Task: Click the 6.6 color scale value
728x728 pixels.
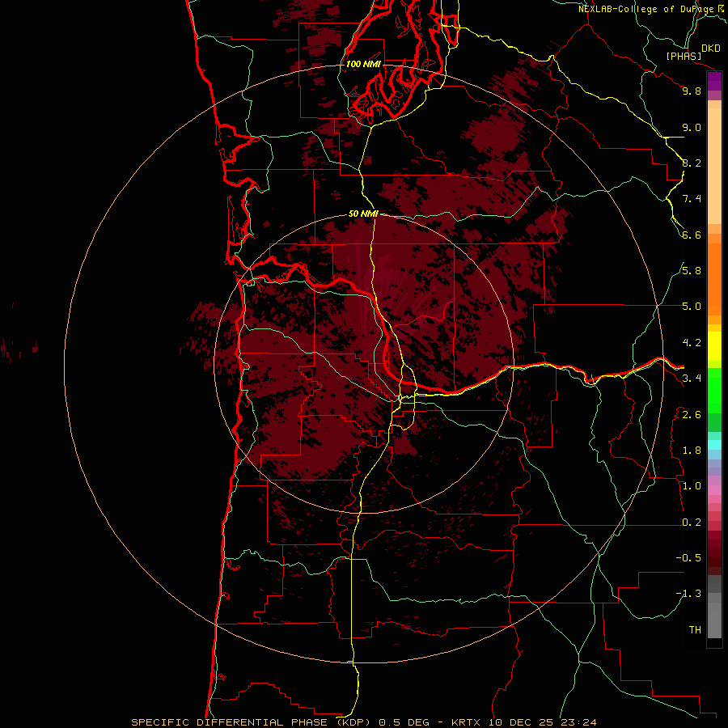Action: pos(692,235)
